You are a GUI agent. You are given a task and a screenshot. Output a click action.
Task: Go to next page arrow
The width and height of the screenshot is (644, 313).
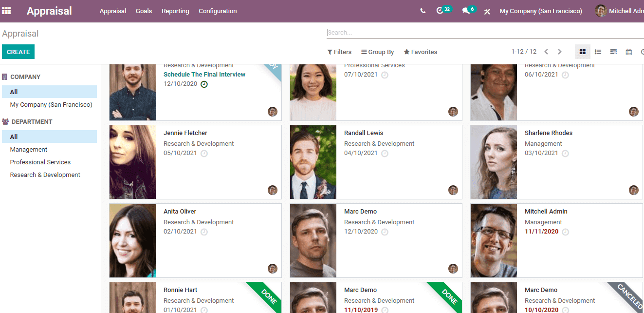tap(559, 52)
